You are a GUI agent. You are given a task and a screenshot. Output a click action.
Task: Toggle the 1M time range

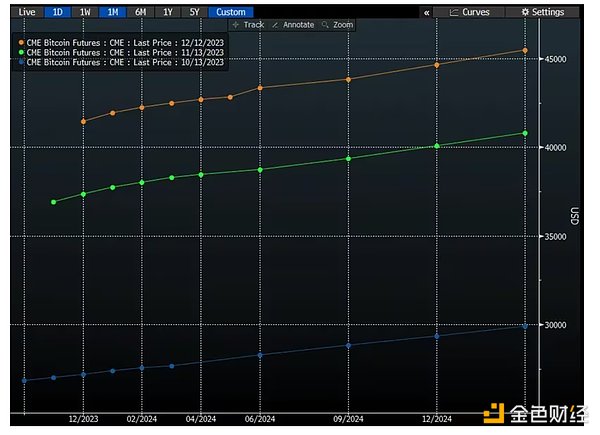tap(114, 12)
